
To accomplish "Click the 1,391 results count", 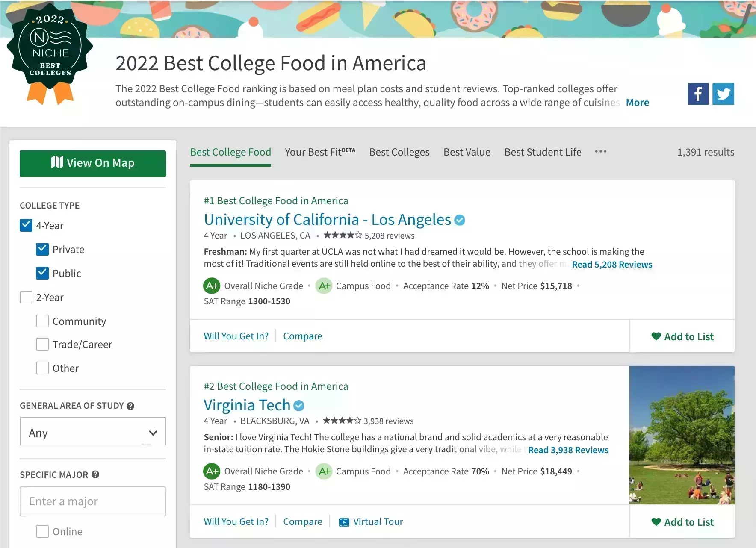I will [706, 152].
